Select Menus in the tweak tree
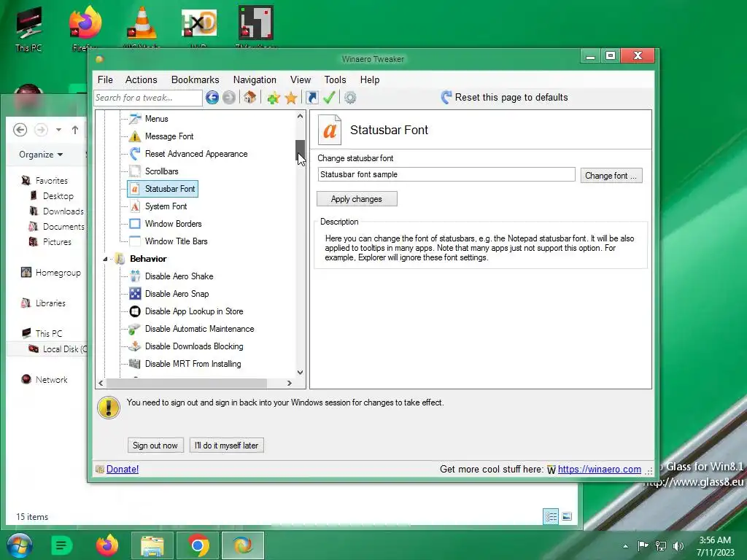This screenshot has height=560, width=747. tap(157, 119)
